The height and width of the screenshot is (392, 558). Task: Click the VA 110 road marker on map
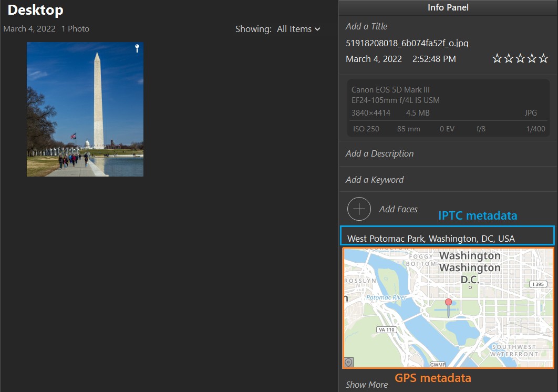[387, 329]
